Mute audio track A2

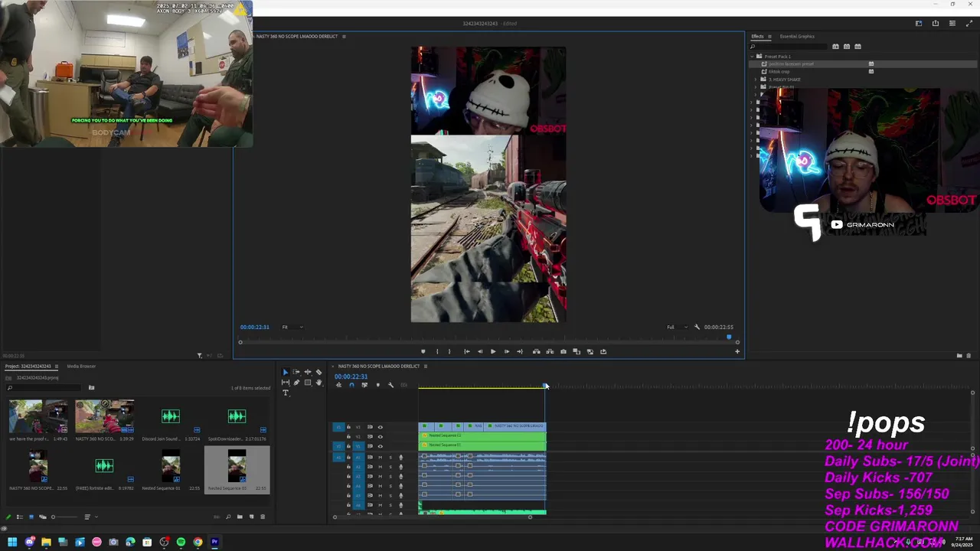point(380,466)
